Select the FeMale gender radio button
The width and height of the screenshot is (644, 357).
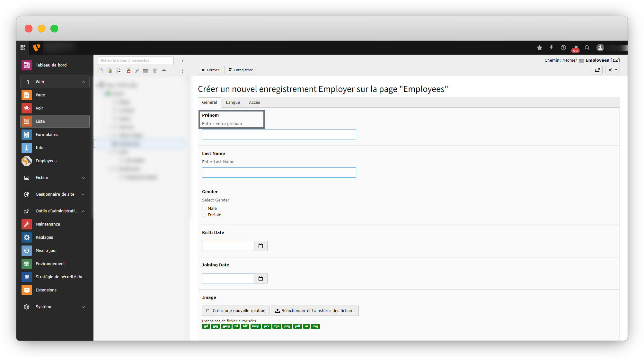pos(204,215)
